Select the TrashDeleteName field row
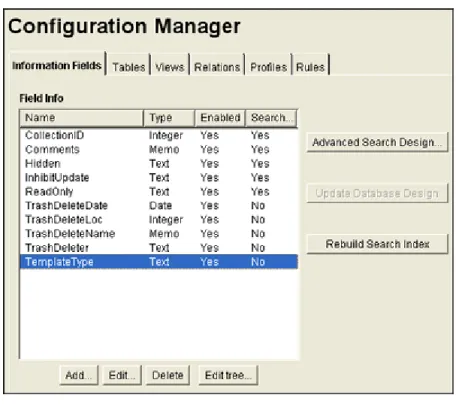 pyautogui.click(x=159, y=234)
